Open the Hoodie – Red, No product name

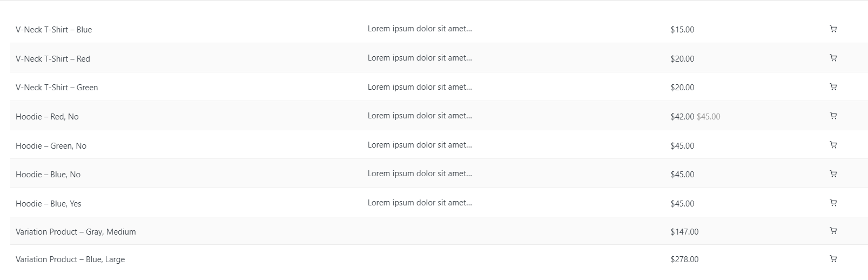tap(47, 117)
